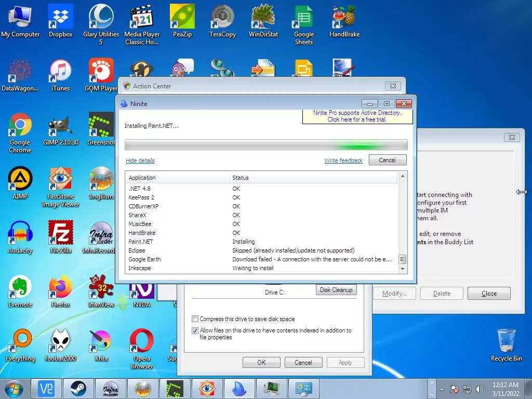Launch Glary Utilities 5 shortcut
The height and width of the screenshot is (399, 532).
(x=101, y=24)
